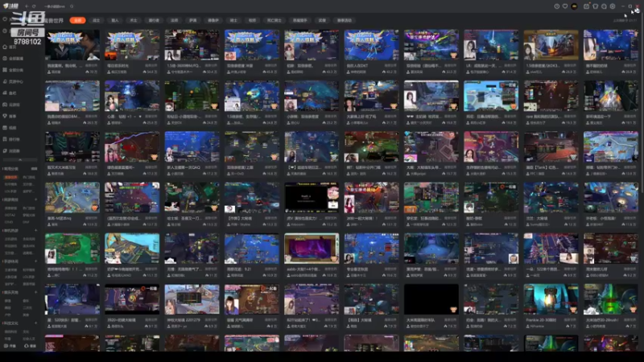
Task: Filter streams by the 术士 tab
Action: click(133, 20)
